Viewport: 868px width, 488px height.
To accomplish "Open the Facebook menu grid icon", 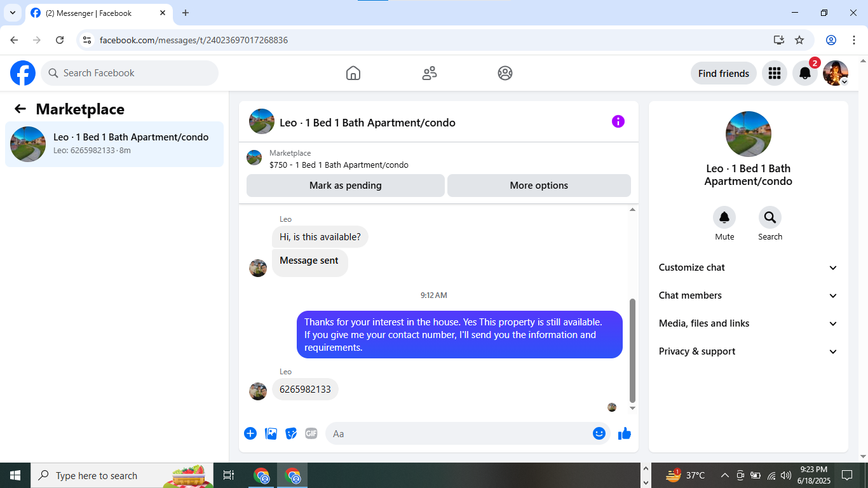I will 774,73.
